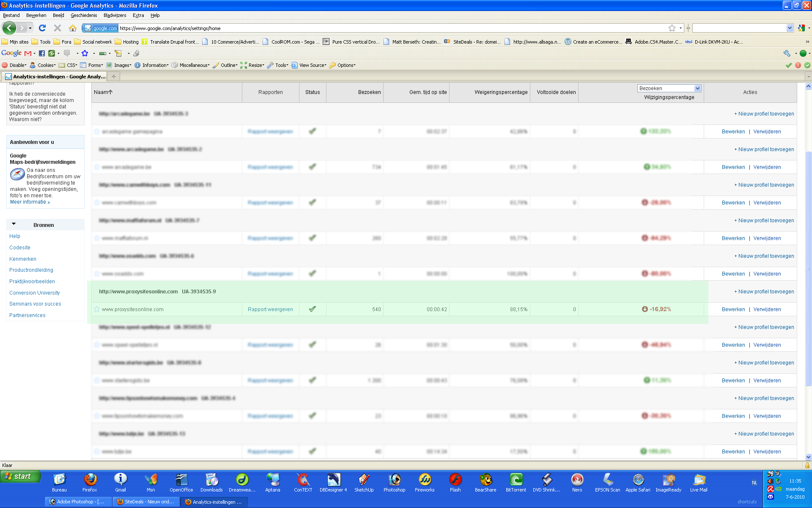This screenshot has width=812, height=508.
Task: Click the Windows start button
Action: point(20,476)
